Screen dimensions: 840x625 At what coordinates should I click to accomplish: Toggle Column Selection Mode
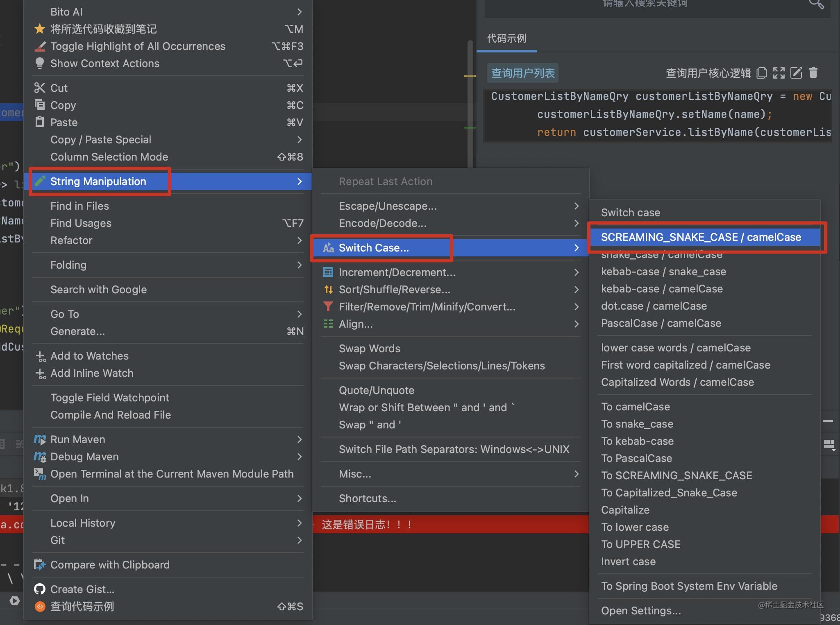coord(168,157)
